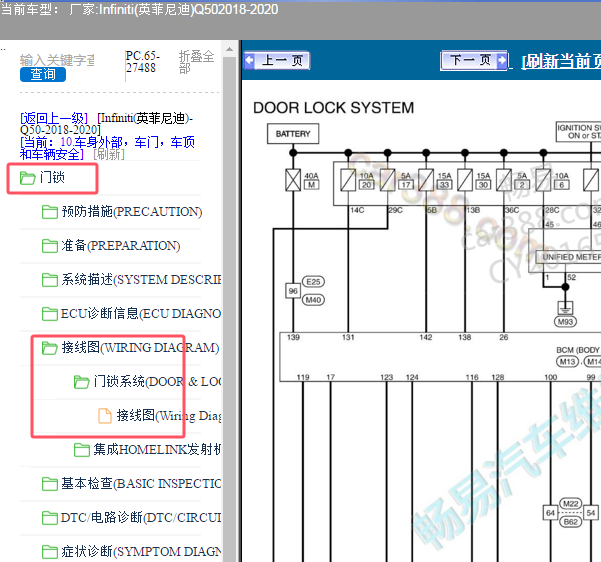This screenshot has width=601, height=562.
Task: Click open folder icon of 接线图(WIRING DIAGRAM)
Action: pyautogui.click(x=50, y=348)
